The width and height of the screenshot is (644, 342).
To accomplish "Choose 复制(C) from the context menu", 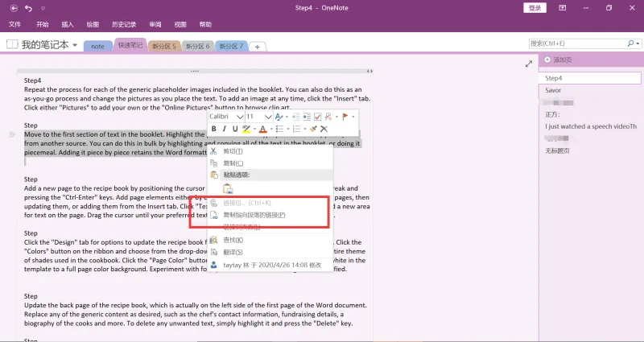I will pos(270,163).
